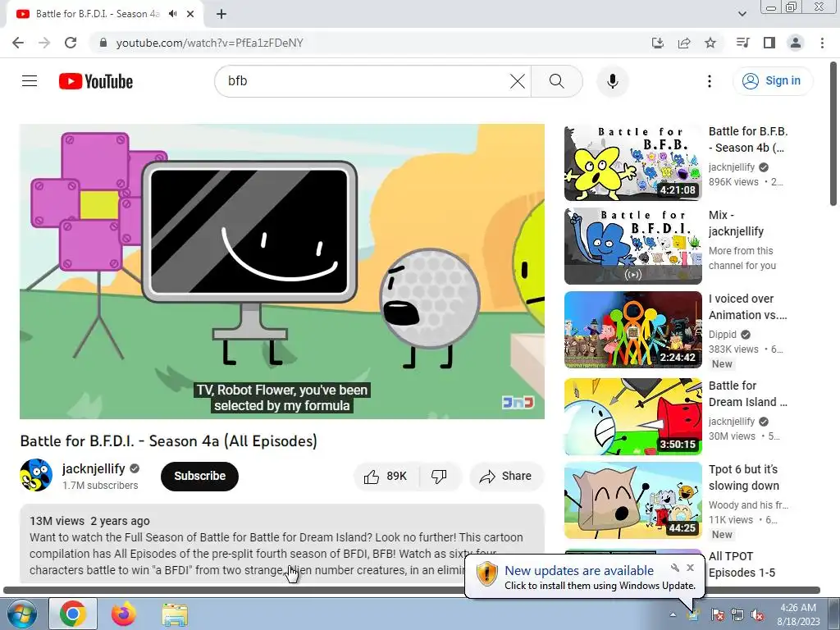Open the Windows Start menu

point(22,614)
